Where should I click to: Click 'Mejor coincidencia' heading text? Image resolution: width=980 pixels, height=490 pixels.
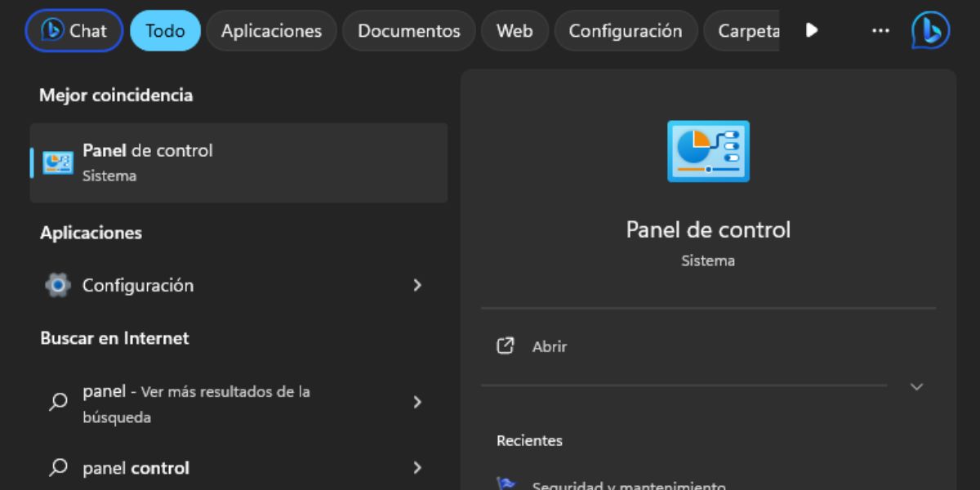point(116,95)
